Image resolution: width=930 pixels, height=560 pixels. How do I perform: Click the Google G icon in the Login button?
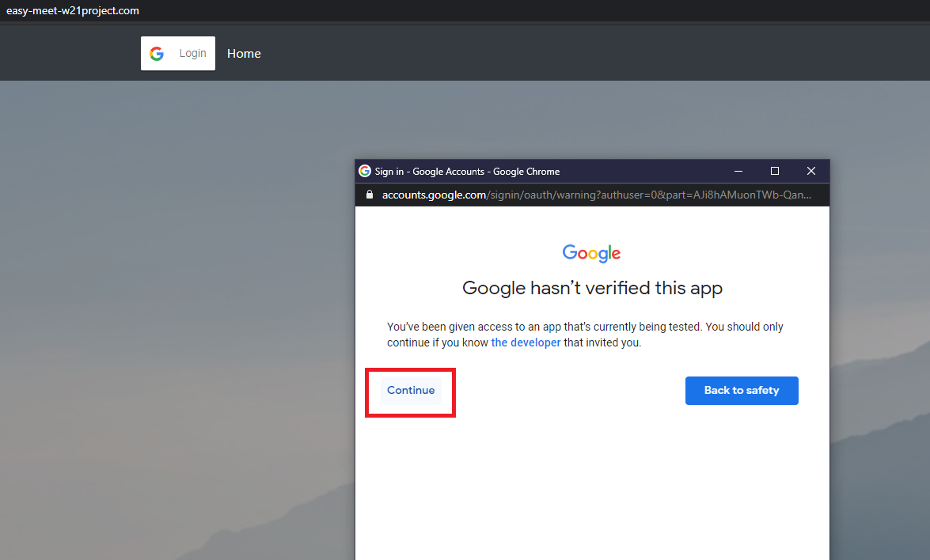click(156, 53)
